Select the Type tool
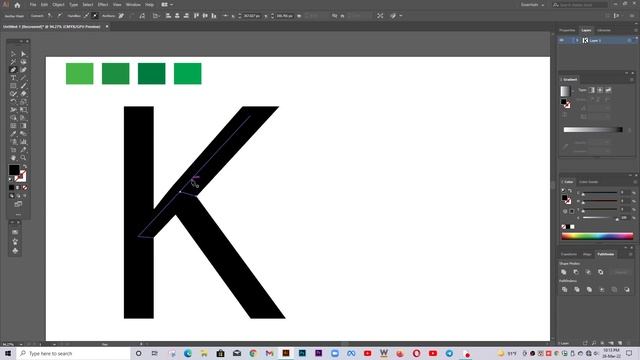640x360 pixels. click(13, 78)
